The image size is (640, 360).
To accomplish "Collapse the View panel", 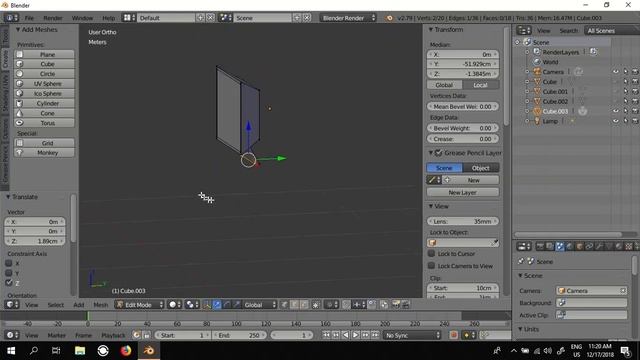I will (x=431, y=206).
